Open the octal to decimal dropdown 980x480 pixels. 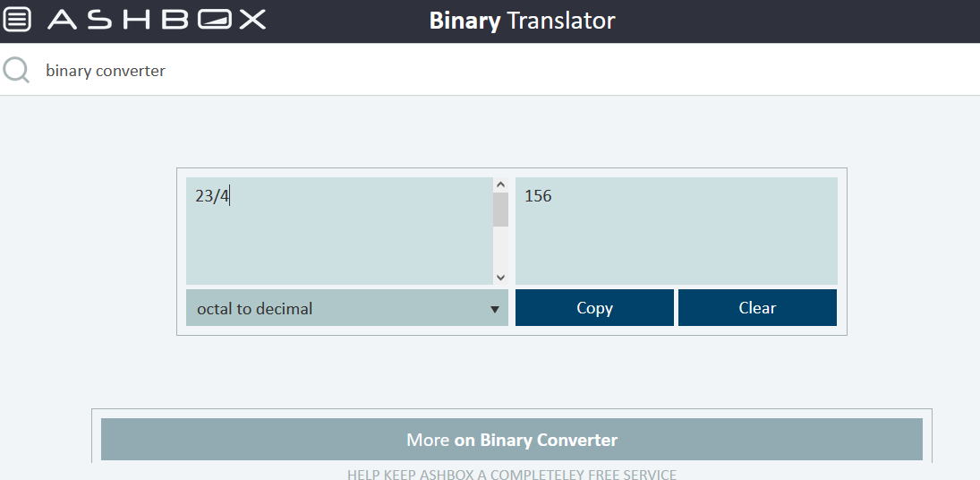(x=347, y=307)
